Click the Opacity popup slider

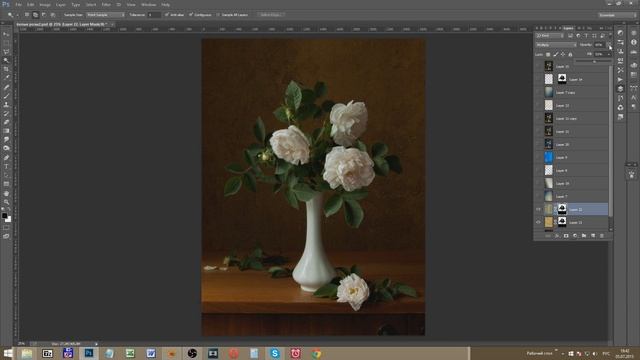[x=594, y=62]
